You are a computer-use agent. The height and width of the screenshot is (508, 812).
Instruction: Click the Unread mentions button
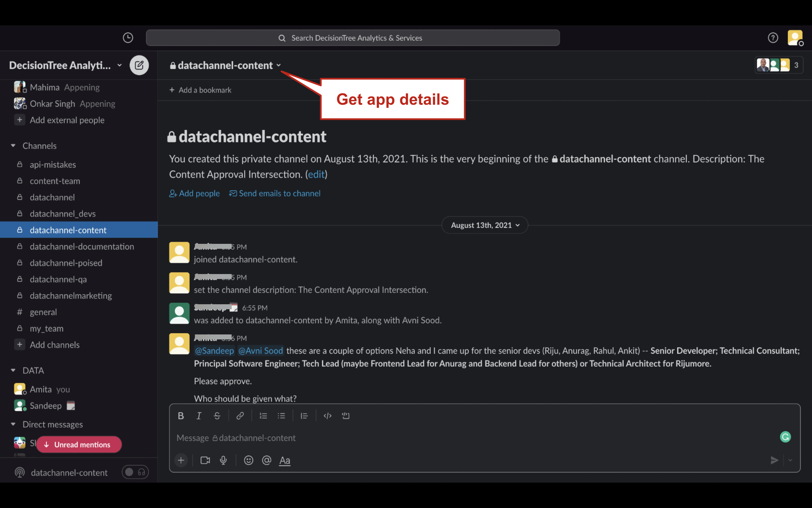point(79,444)
